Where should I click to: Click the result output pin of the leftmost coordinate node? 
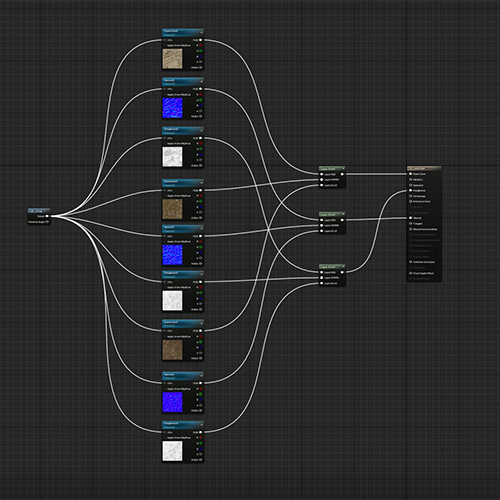pyautogui.click(x=47, y=216)
